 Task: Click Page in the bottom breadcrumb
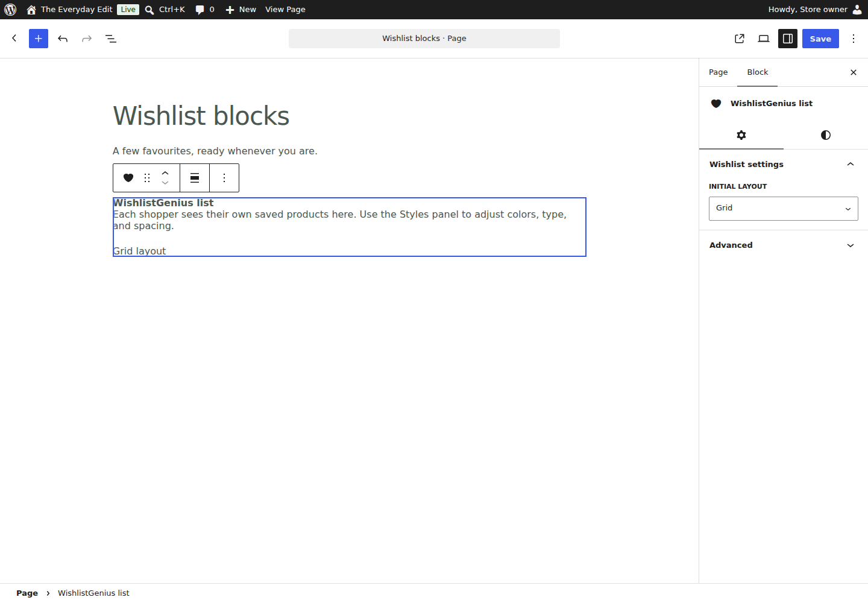coord(27,593)
